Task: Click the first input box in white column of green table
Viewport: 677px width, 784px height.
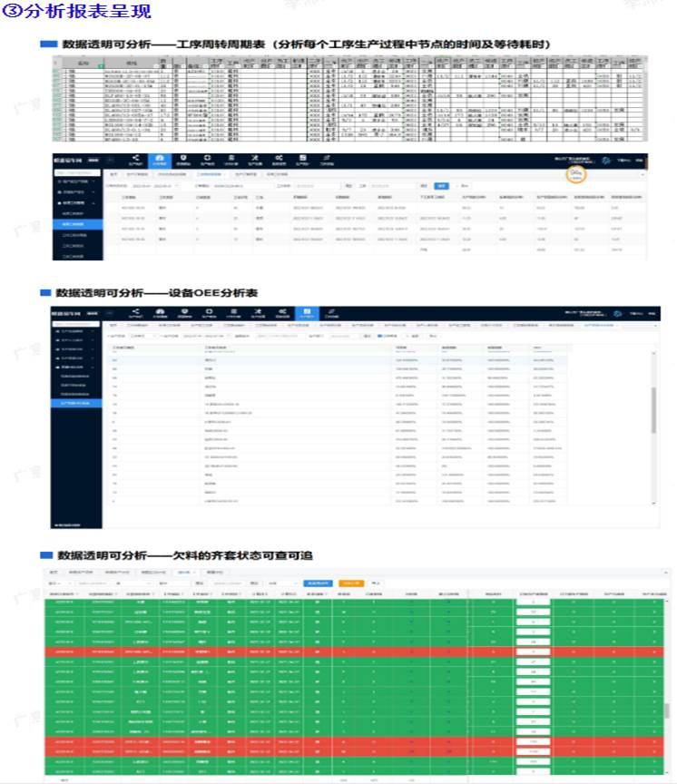Action: click(533, 602)
